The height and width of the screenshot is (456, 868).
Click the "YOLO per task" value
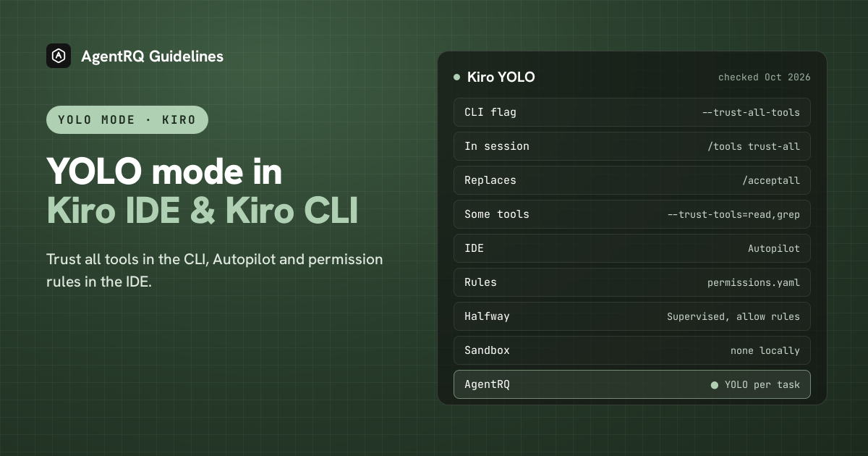pyautogui.click(x=762, y=384)
